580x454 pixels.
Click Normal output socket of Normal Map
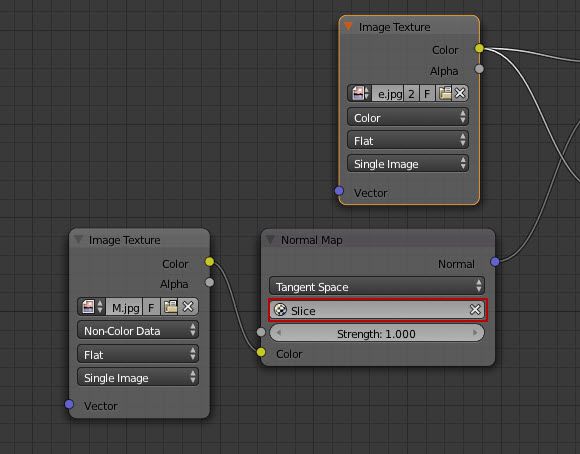pyautogui.click(x=495, y=262)
